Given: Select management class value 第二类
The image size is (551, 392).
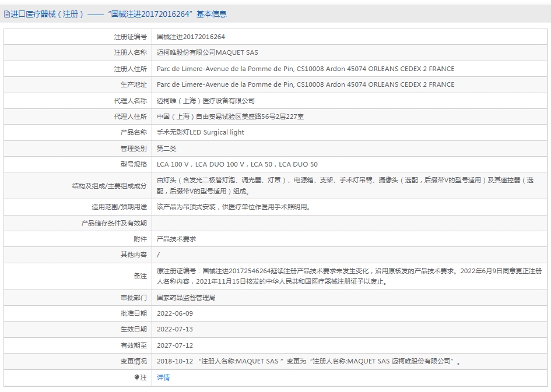Looking at the screenshot, I should point(167,148).
